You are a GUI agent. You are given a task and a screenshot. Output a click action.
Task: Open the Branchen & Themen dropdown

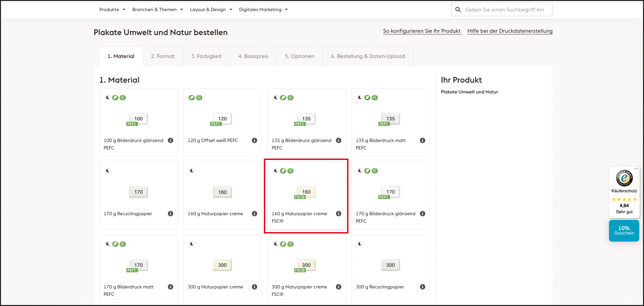click(157, 9)
